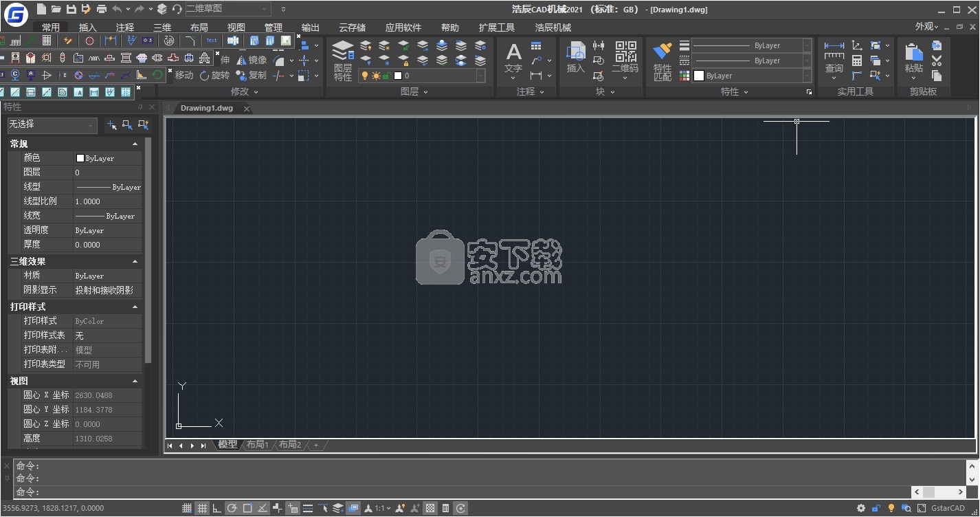Click the layer 0 white color swatch

pyautogui.click(x=397, y=76)
